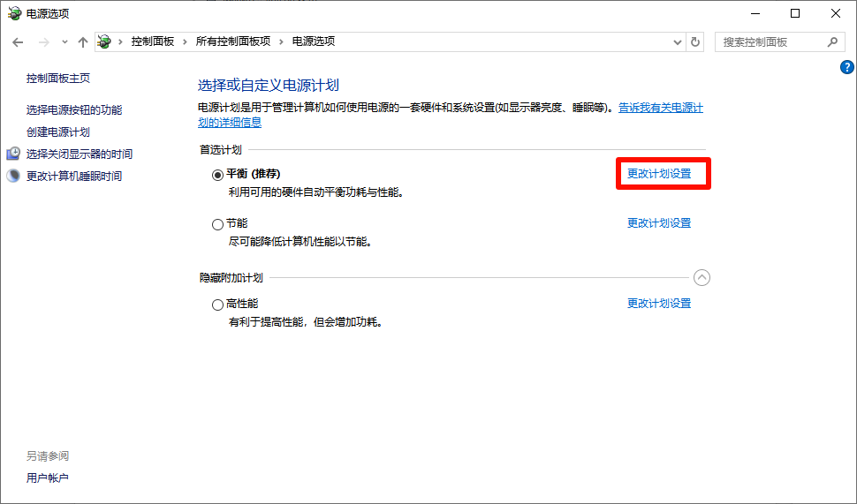
Task: Minimize the 电源选项 window
Action: click(x=755, y=13)
